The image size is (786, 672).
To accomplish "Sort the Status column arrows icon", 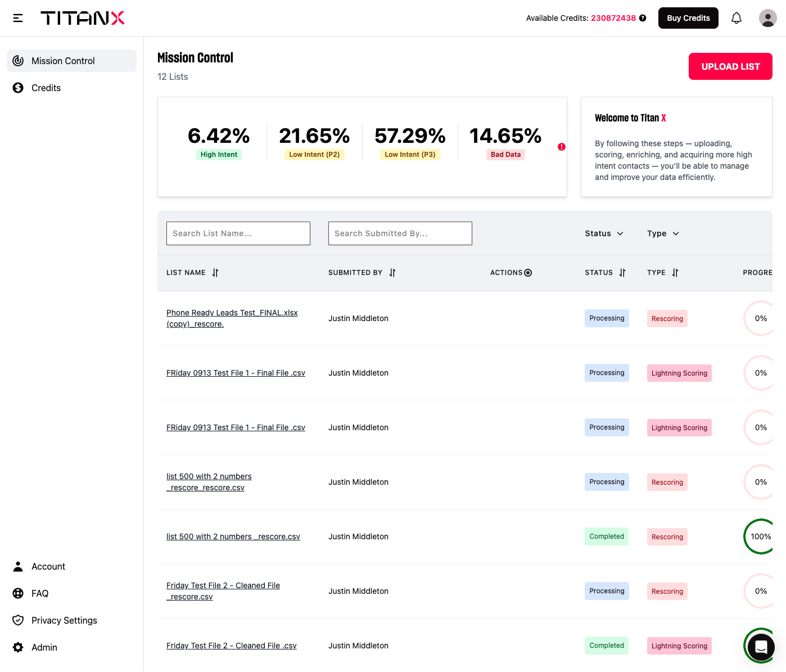I will click(622, 273).
